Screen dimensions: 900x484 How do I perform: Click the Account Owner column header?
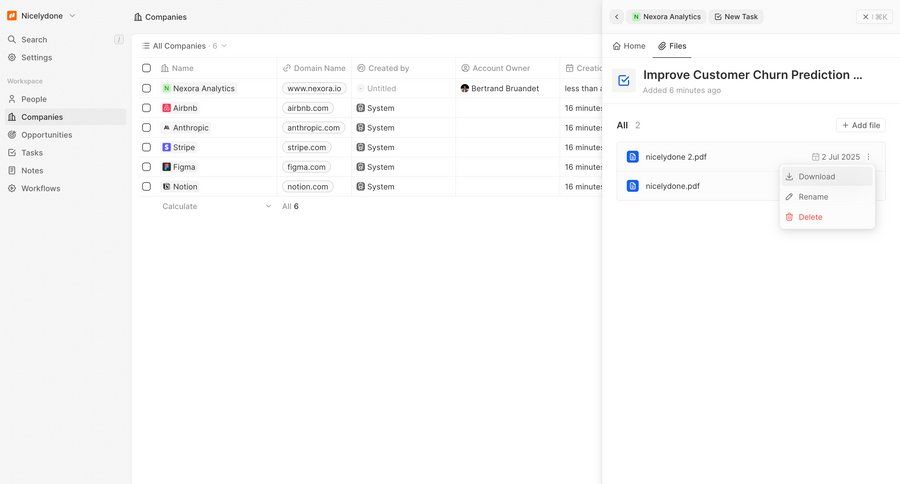tap(495, 68)
